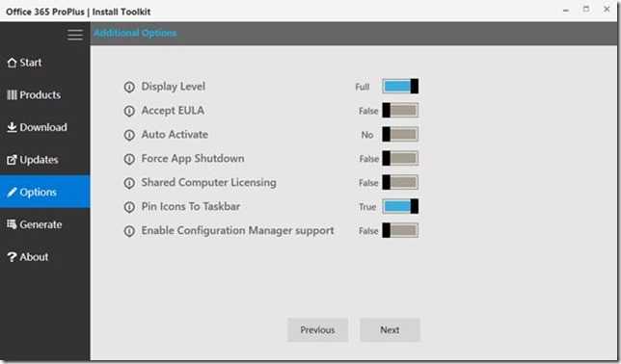The image size is (621, 364).
Task: Click info icon next to Shared Computer Licensing
Action: [x=129, y=183]
